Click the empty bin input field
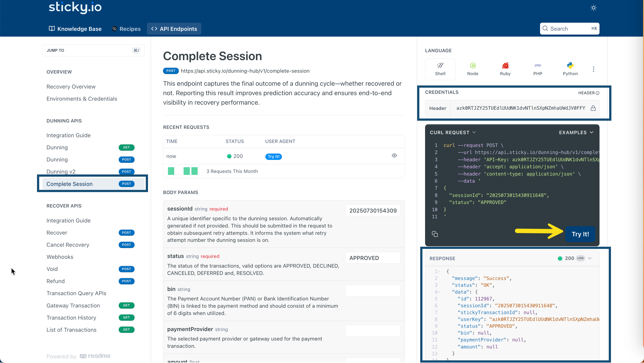644x363 pixels. (373, 291)
